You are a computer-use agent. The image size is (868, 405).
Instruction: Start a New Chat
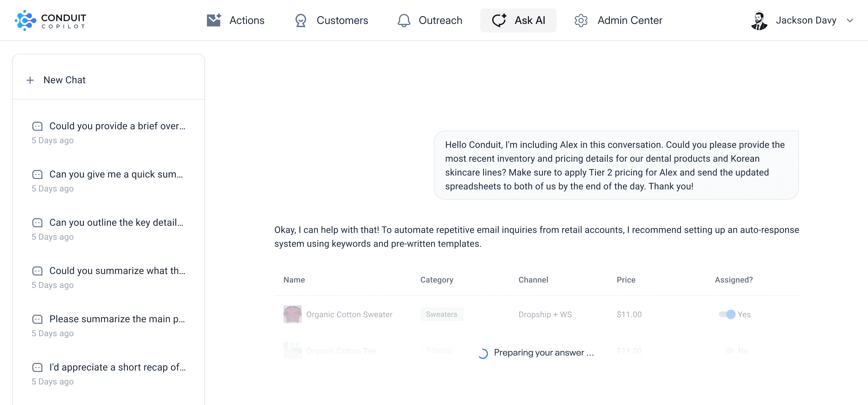64,80
